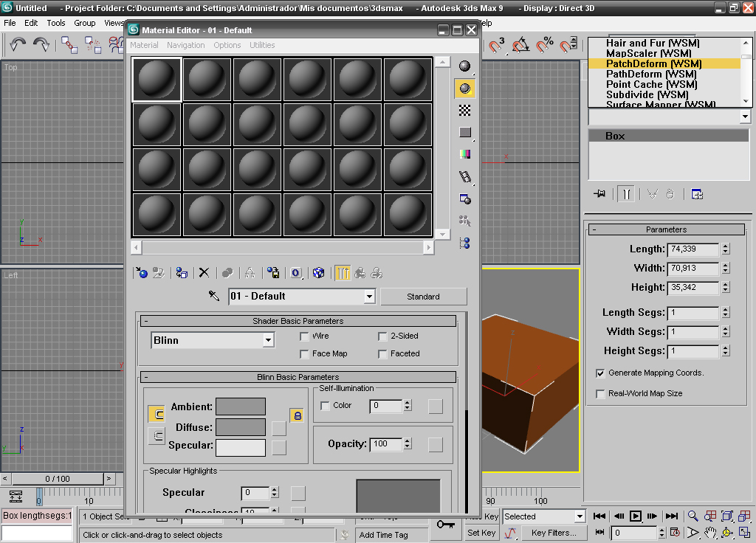Click the Redo arrow in main toolbar
756x543 pixels.
pyautogui.click(x=41, y=45)
